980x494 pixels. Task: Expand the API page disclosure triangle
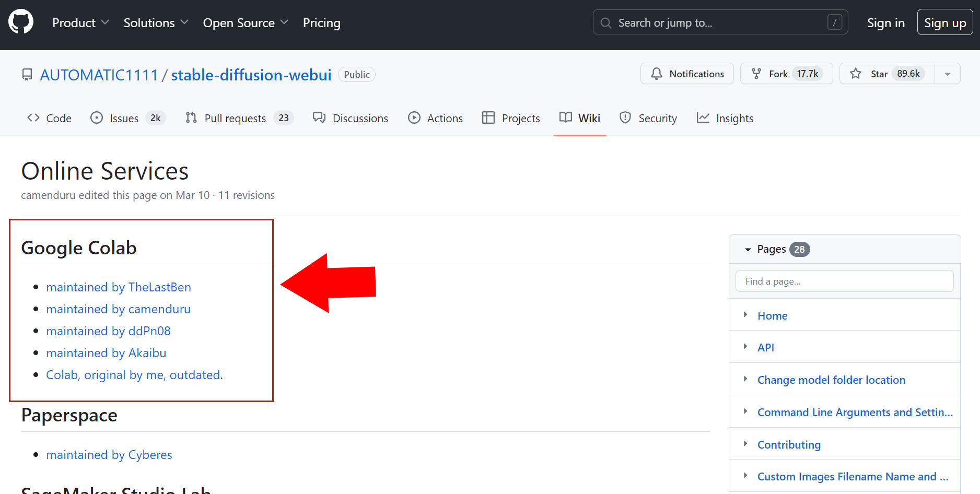(x=745, y=347)
